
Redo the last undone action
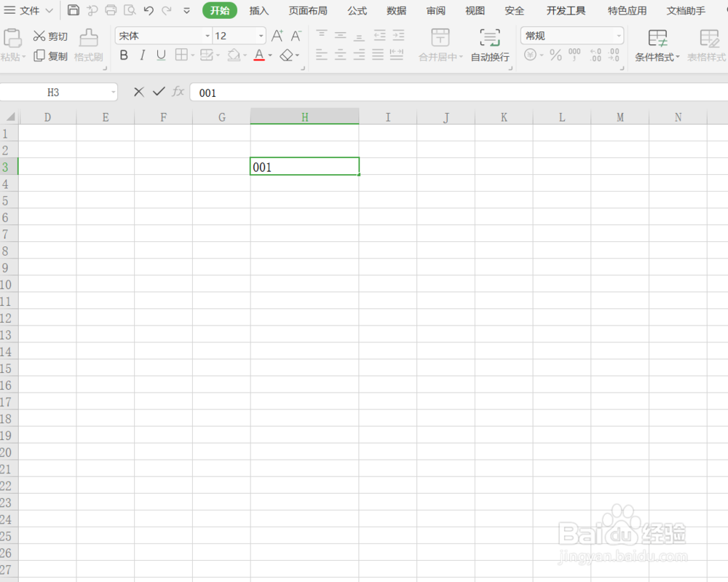pos(167,10)
